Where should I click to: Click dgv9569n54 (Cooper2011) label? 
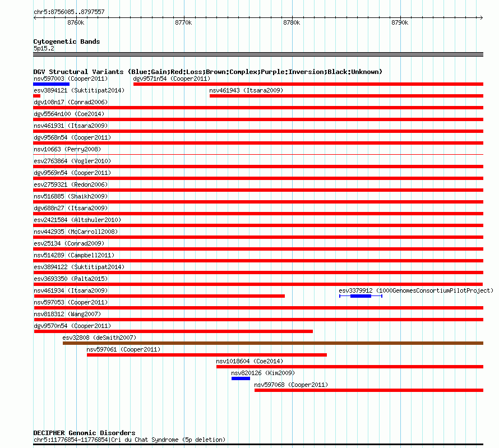coord(72,173)
